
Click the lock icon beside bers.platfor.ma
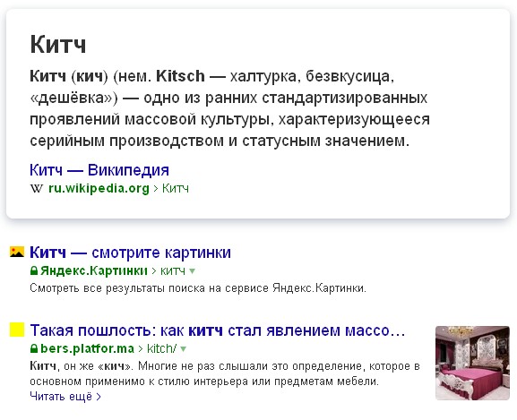[34, 348]
